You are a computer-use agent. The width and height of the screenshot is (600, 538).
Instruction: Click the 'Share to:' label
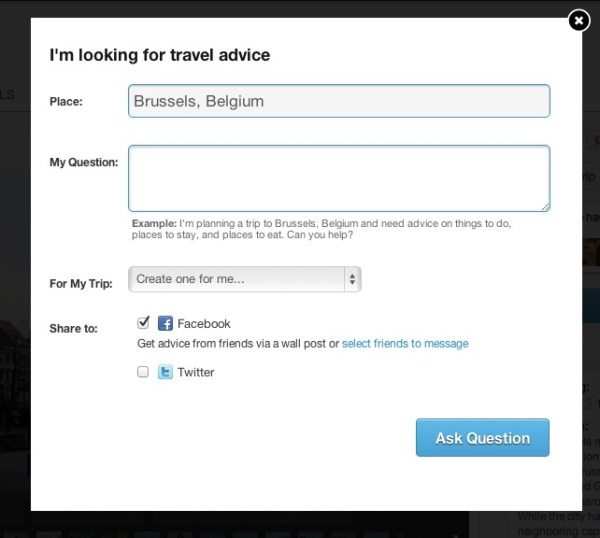pyautogui.click(x=74, y=328)
